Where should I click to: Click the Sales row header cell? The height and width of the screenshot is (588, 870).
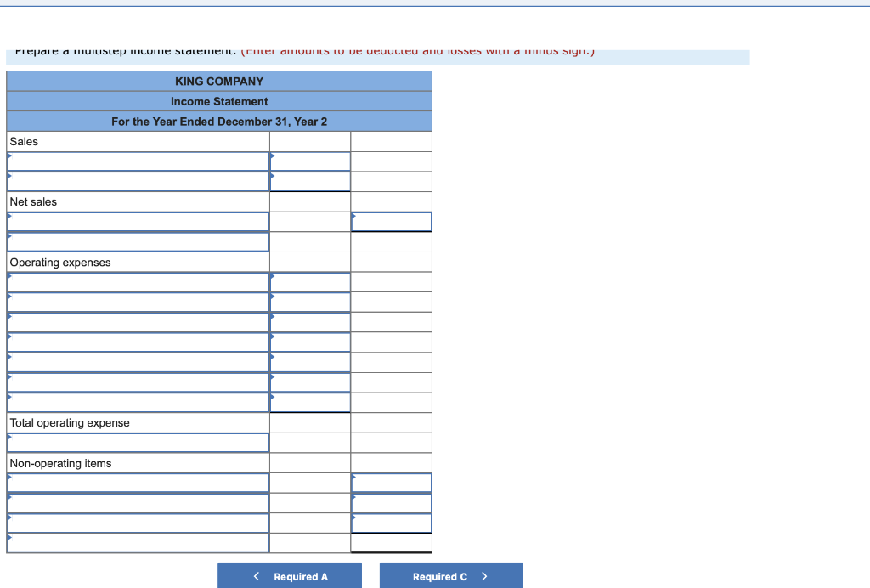(x=136, y=141)
